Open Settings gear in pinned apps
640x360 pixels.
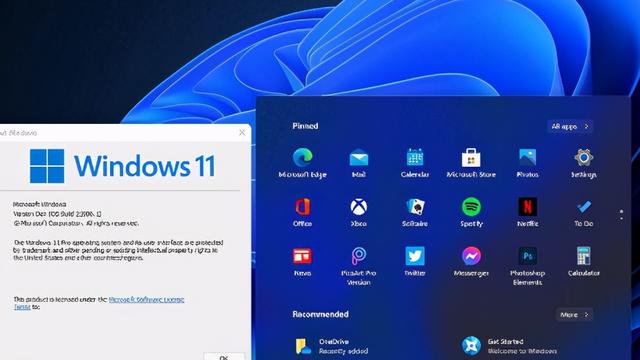point(584,162)
